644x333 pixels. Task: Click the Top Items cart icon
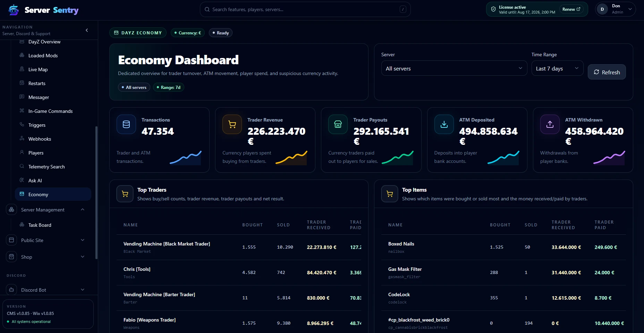pos(390,194)
